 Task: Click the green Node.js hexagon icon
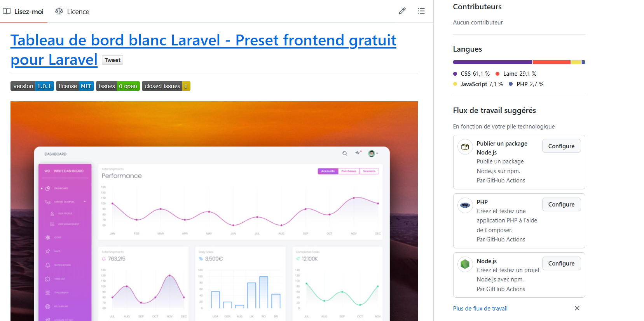coord(465,264)
